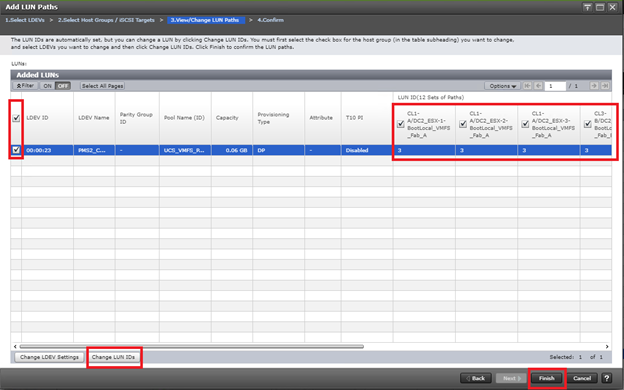Select step 3 View/Change LUN Paths
Viewport: 624px width, 390px height.
pos(205,20)
